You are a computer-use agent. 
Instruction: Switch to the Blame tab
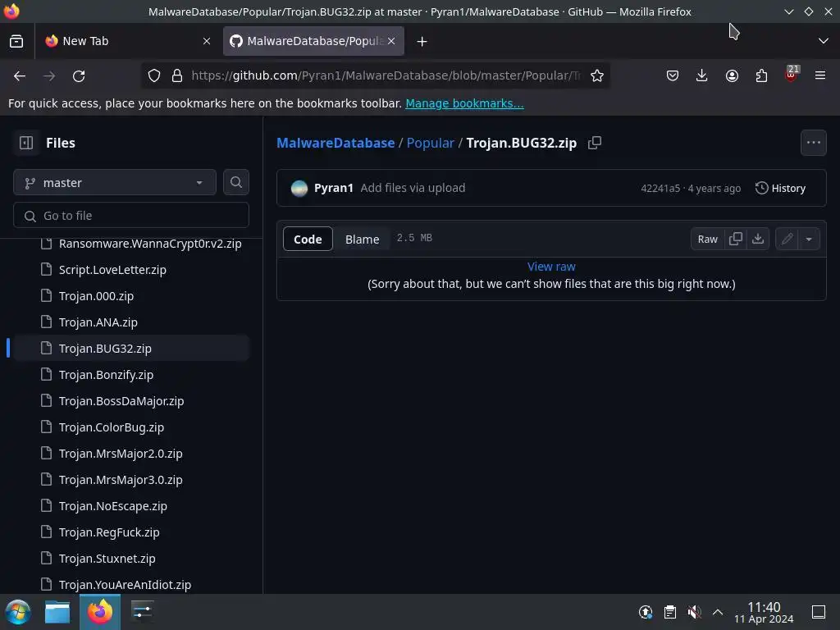point(362,239)
